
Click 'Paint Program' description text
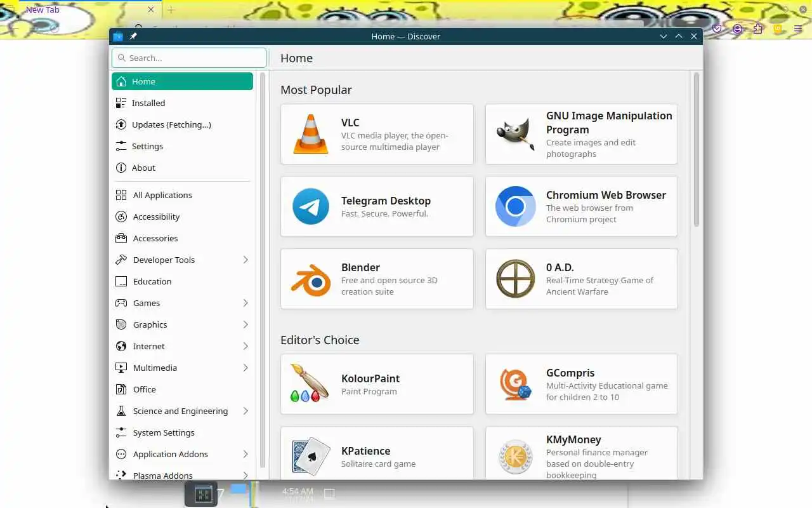tap(369, 391)
